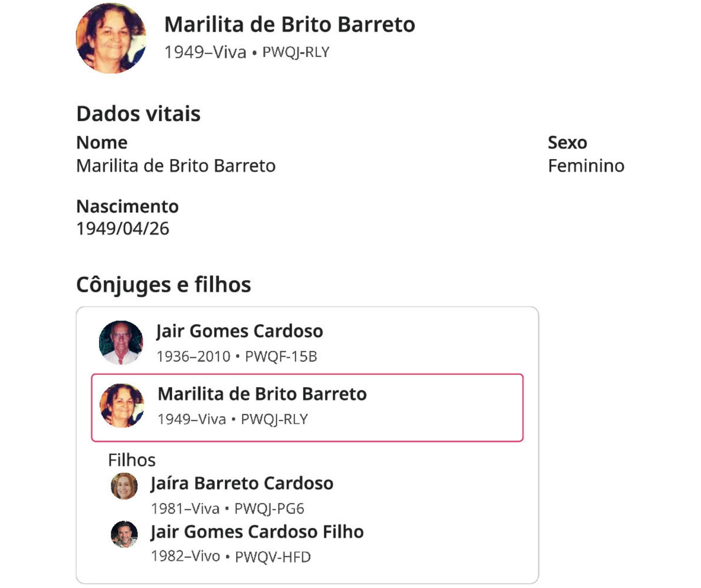The height and width of the screenshot is (588, 701).
Task: Click the PWQV-HFD person ID
Action: 273,557
